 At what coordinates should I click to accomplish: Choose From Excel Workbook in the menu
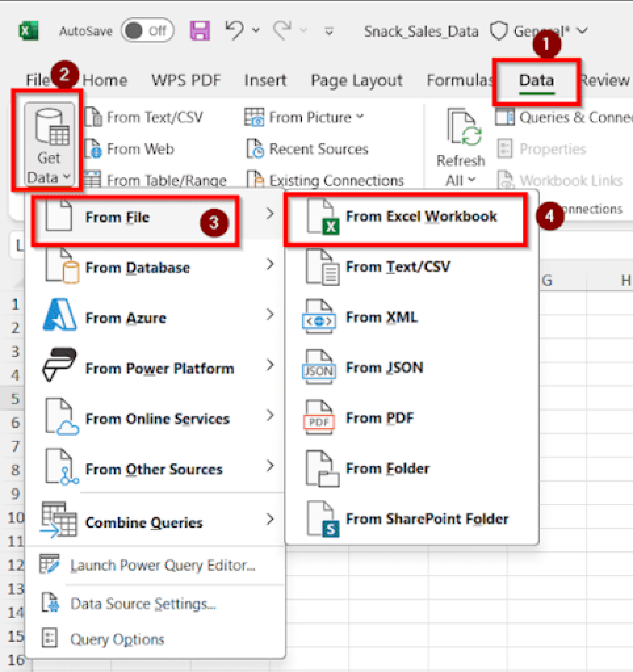(421, 216)
